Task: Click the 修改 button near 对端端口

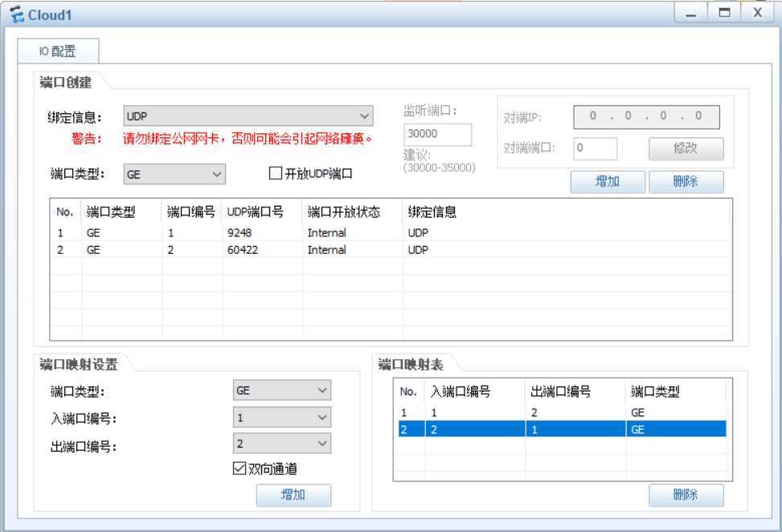Action: pos(687,149)
